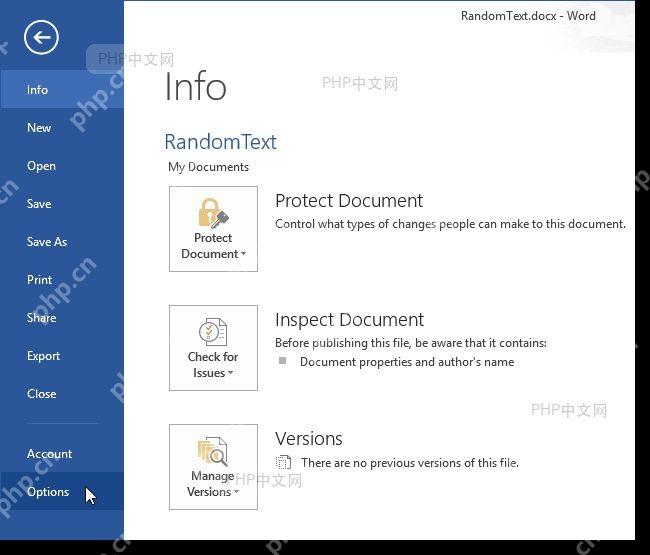This screenshot has height=555, width=650.
Task: Open the Account page
Action: [x=62, y=454]
